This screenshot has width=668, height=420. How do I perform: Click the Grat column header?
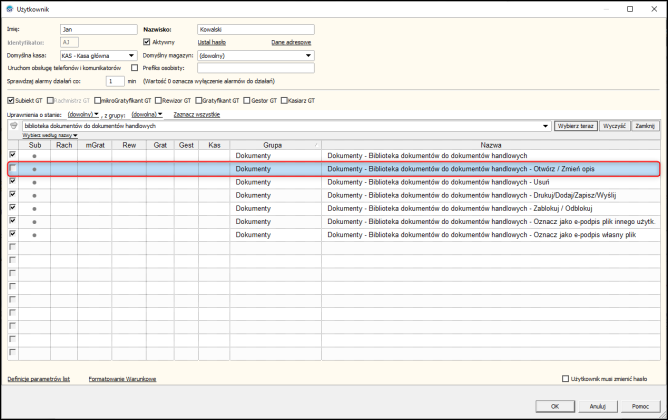click(160, 145)
